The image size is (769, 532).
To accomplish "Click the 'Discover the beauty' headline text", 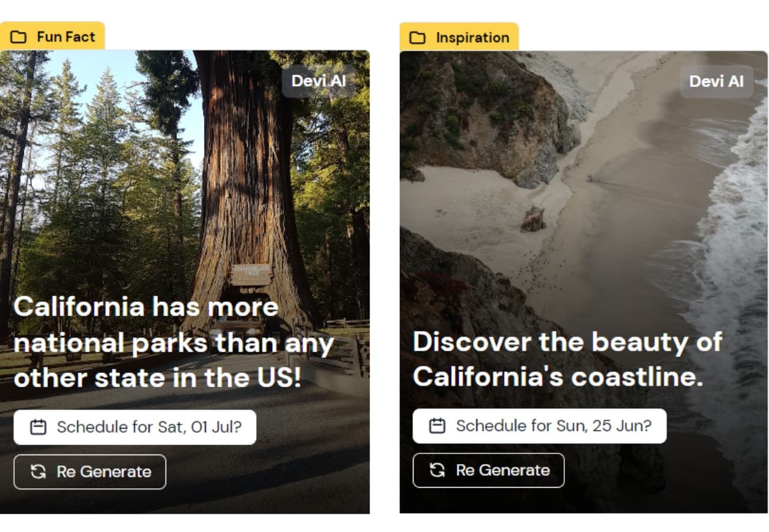I will [567, 359].
